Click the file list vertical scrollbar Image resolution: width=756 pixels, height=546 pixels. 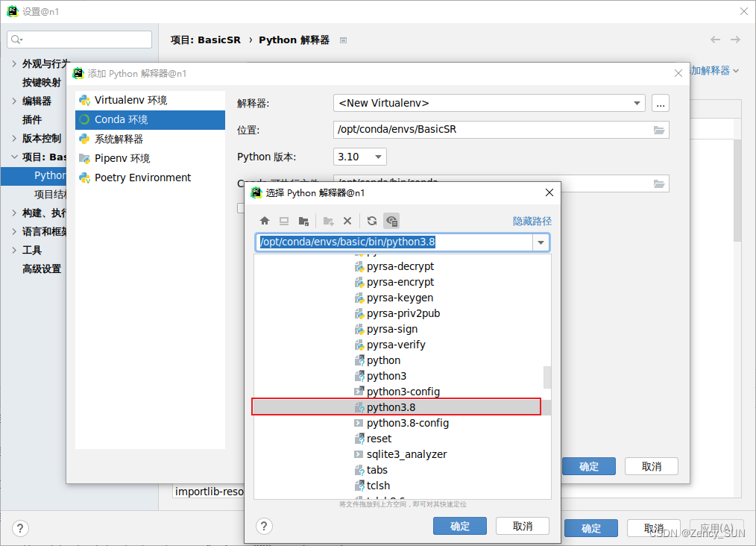pyautogui.click(x=547, y=377)
